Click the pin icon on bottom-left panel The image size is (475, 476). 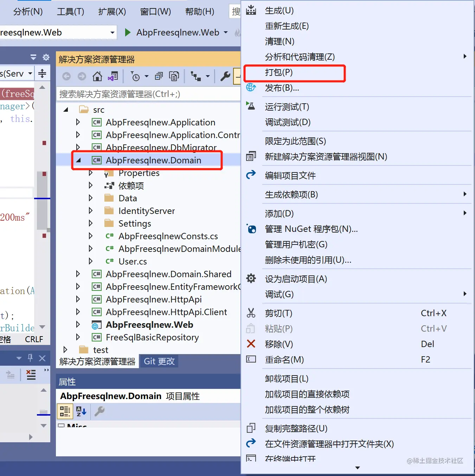(30, 358)
